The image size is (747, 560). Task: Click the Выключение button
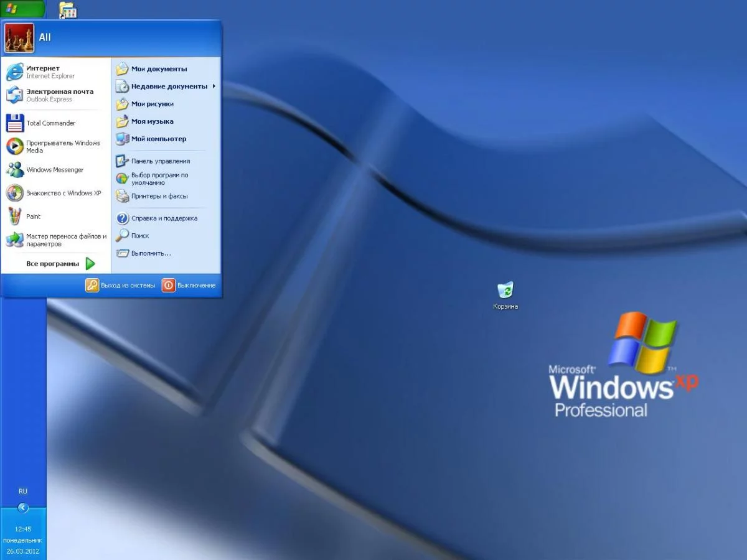pos(189,286)
